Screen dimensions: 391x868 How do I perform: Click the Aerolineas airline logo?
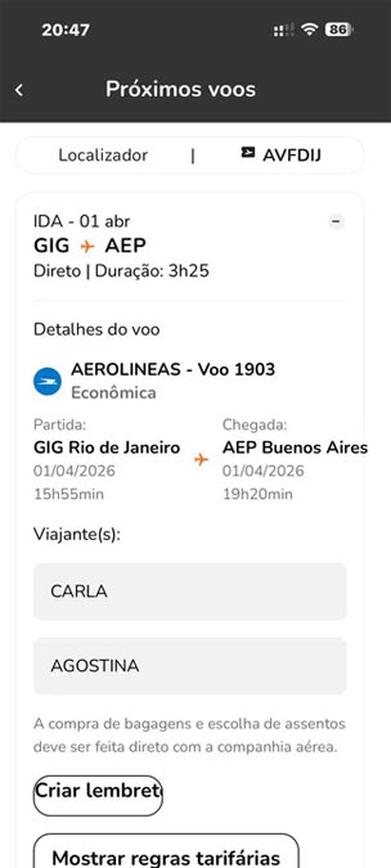pyautogui.click(x=47, y=381)
